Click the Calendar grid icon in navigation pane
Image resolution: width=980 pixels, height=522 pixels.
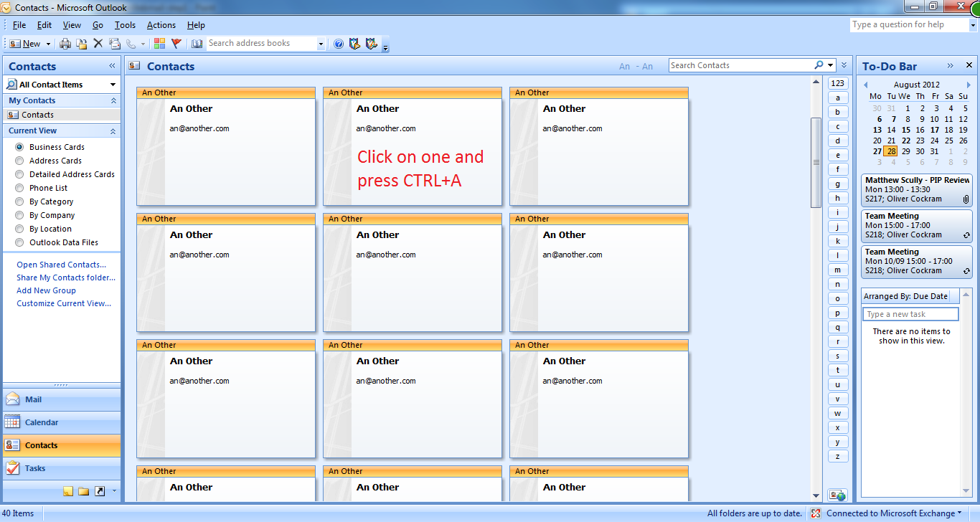(x=13, y=422)
